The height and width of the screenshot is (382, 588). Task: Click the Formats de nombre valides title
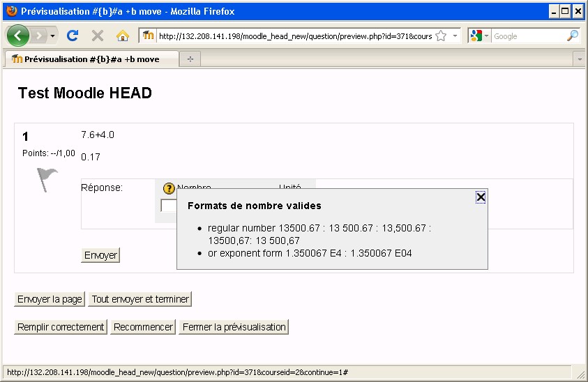point(255,206)
